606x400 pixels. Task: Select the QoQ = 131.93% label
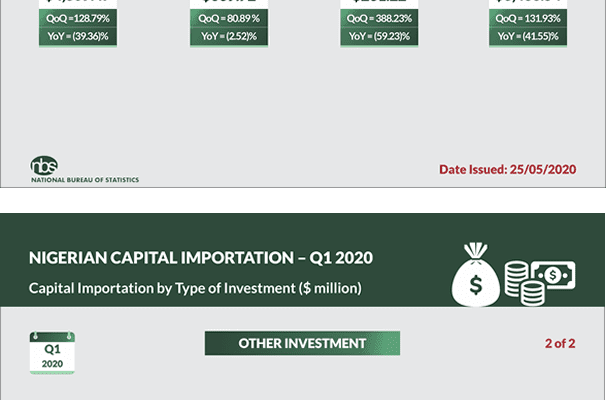(528, 19)
